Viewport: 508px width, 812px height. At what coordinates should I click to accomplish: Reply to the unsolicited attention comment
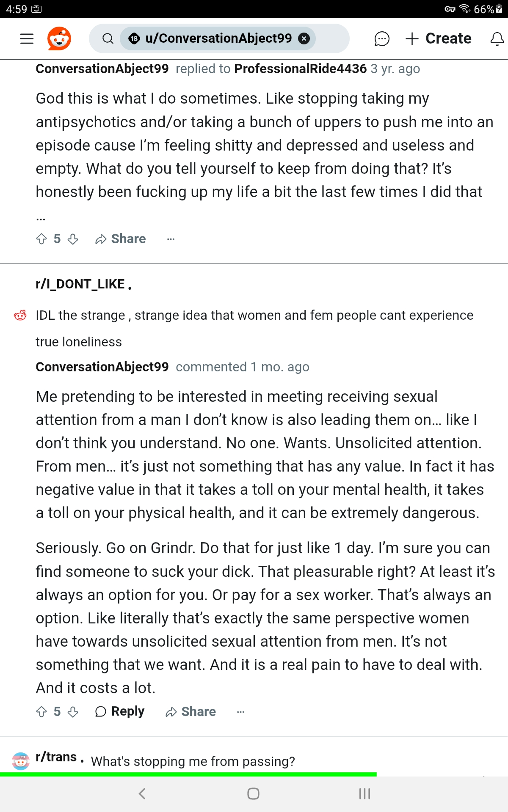point(120,711)
